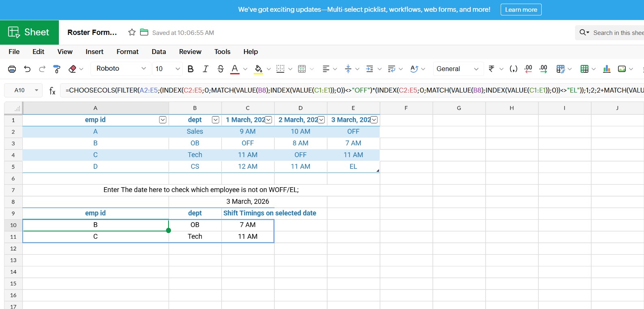644x309 pixels.
Task: Click the Decrease Decimal icon
Action: (528, 69)
